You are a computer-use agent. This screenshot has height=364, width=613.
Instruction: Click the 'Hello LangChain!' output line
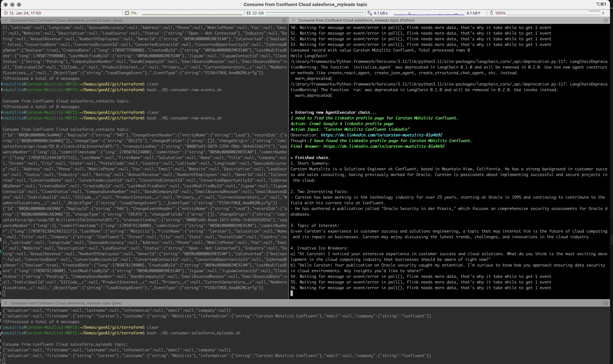tap(309, 56)
